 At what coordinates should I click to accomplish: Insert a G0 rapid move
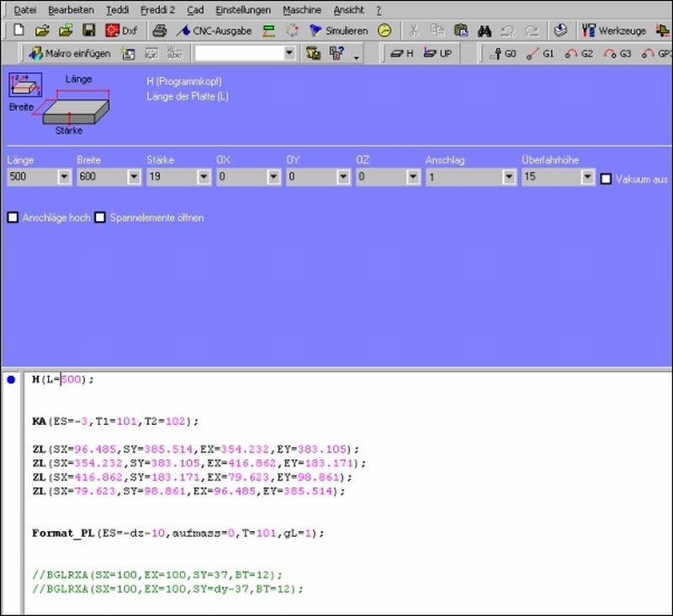coord(502,54)
